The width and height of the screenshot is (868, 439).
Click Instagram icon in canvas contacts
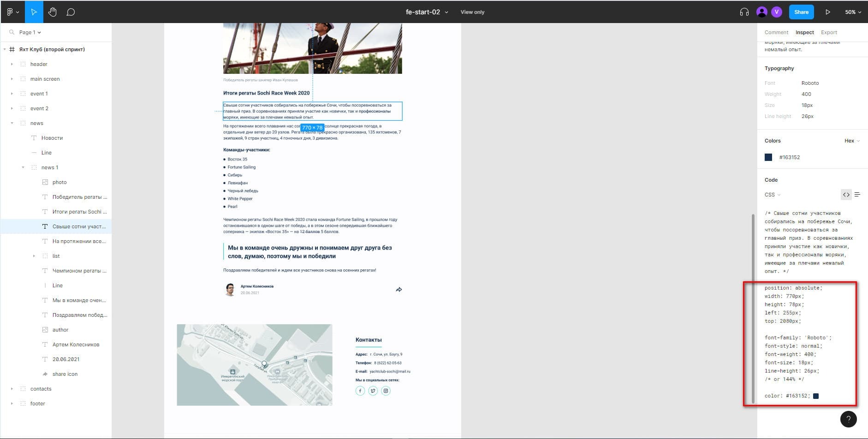[386, 391]
